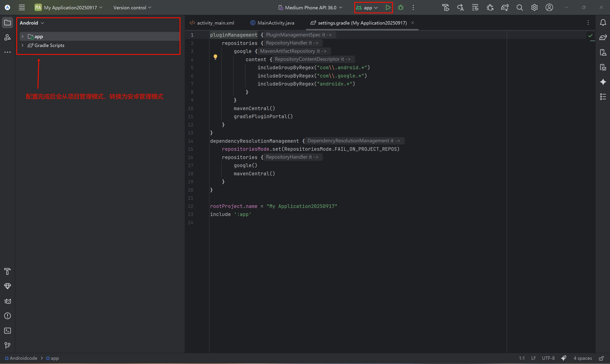The image size is (610, 364).
Task: Open the Git version control tool window
Action: tap(7, 345)
